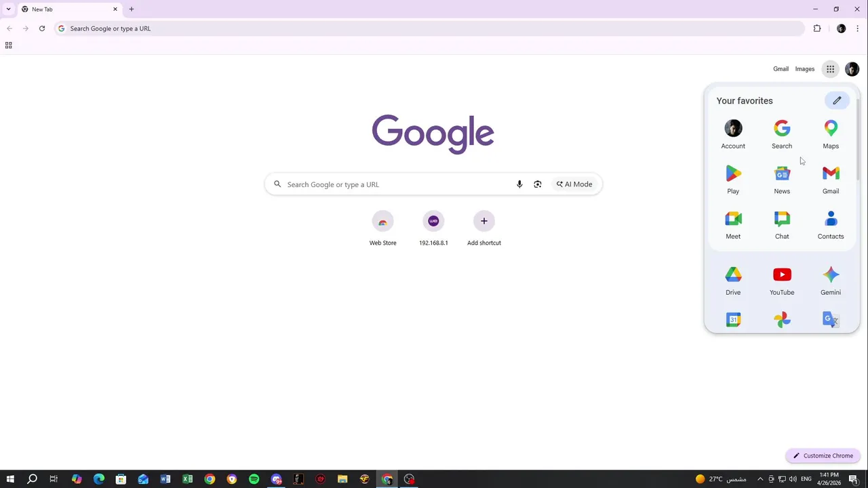Open Spotify from the taskbar

[254, 479]
